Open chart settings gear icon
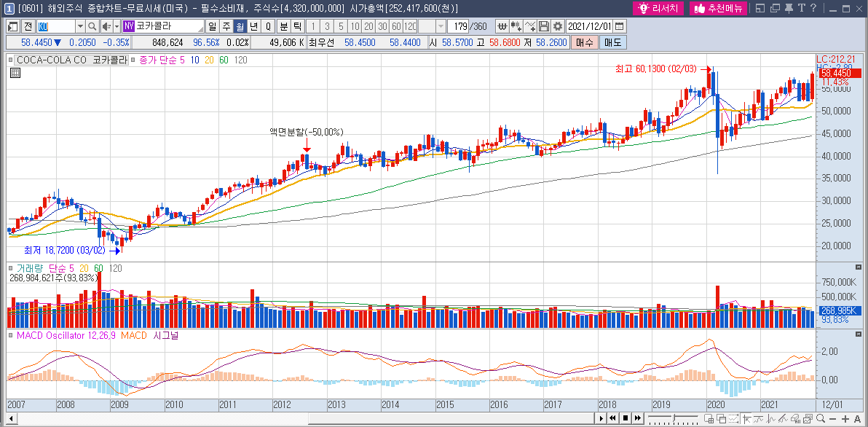The width and height of the screenshot is (868, 427). click(558, 26)
